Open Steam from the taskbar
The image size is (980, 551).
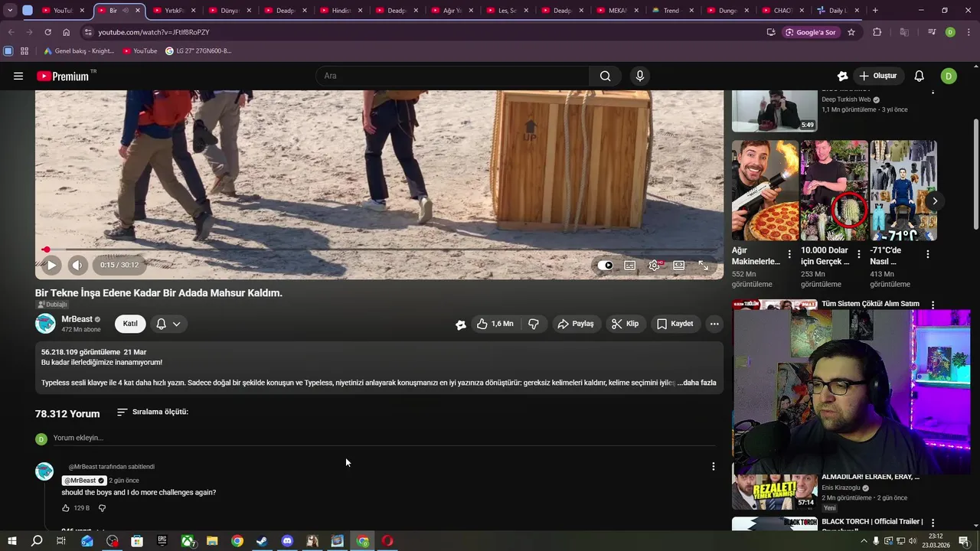point(262,541)
